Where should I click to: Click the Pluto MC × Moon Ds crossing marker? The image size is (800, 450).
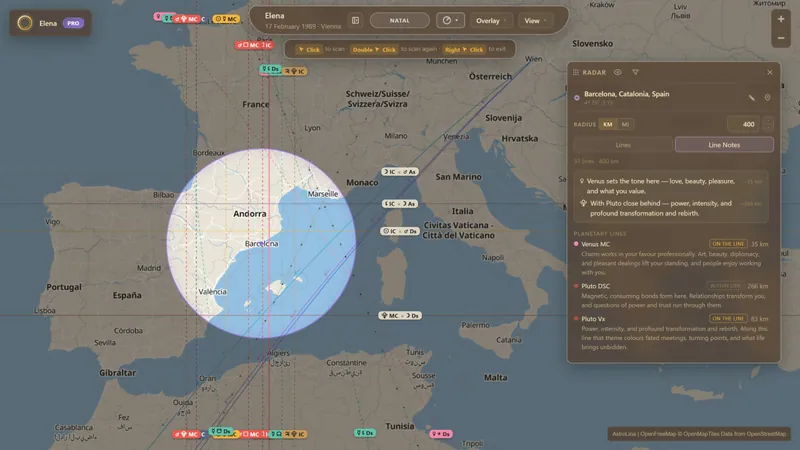[399, 316]
